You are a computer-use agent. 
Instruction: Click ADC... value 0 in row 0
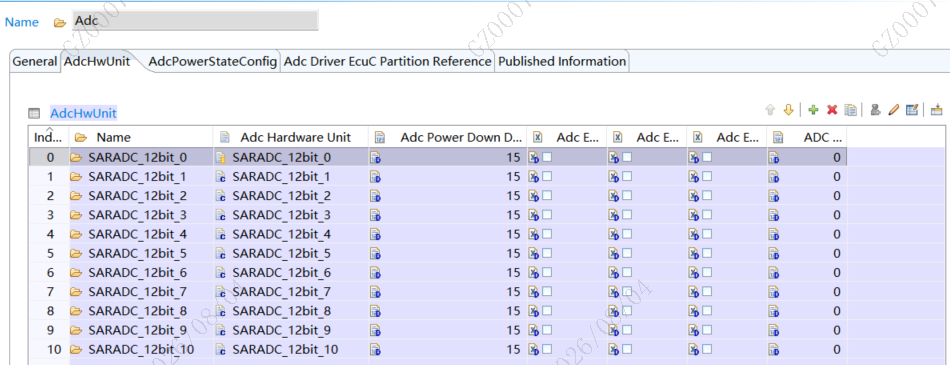(837, 158)
